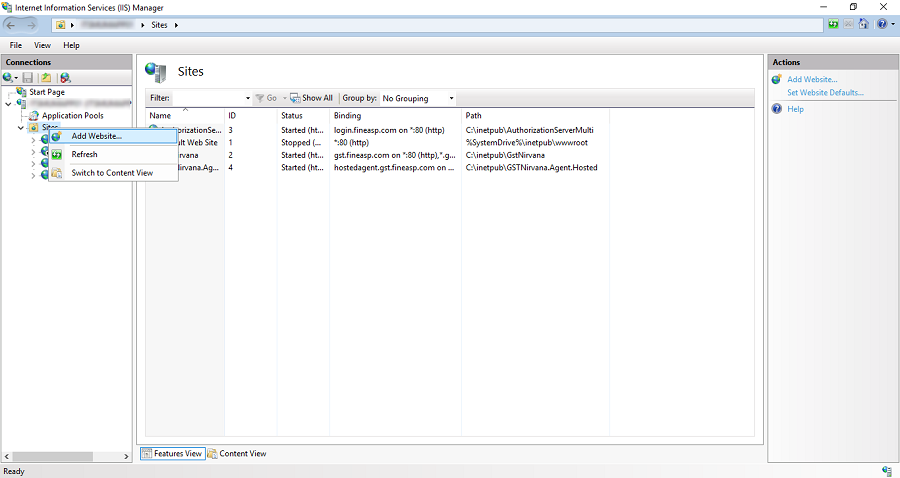Click the Delete Connection icon in Connections toolbar

[x=65, y=77]
